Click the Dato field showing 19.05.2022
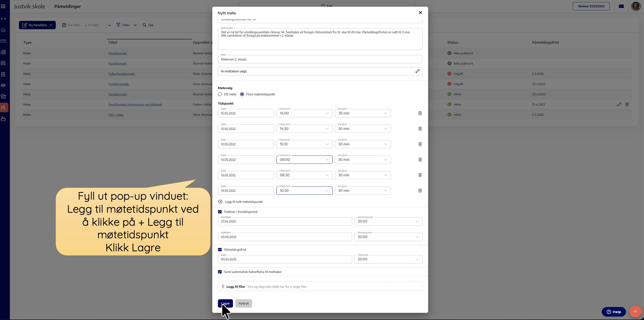The image size is (644, 320). click(x=246, y=191)
